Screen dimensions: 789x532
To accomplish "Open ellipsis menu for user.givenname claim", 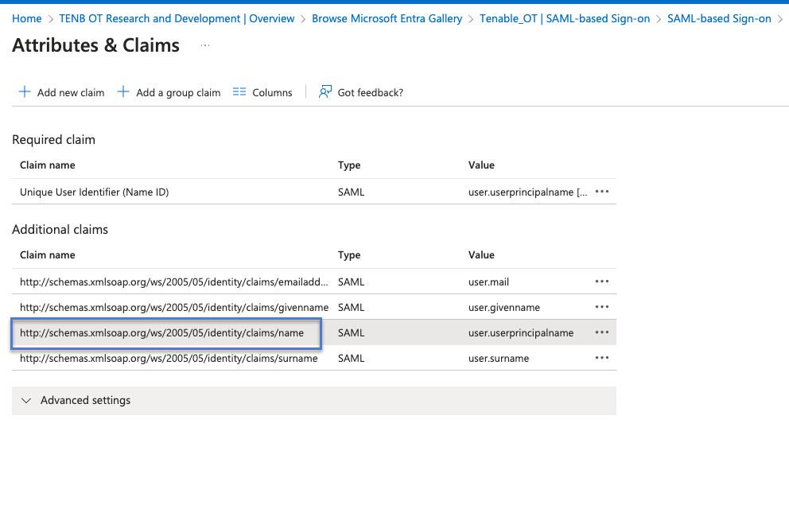I will pos(602,307).
